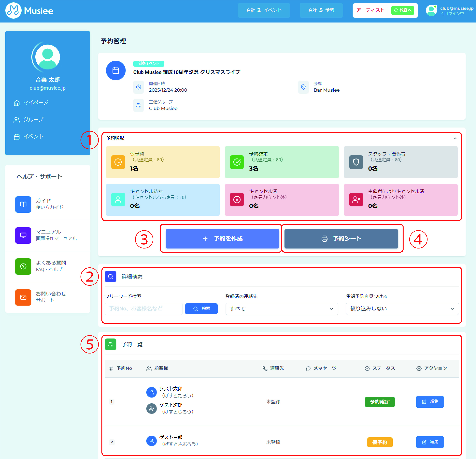The height and width of the screenshot is (459, 476).
Task: Click the Musiee logo icon
Action: [13, 10]
